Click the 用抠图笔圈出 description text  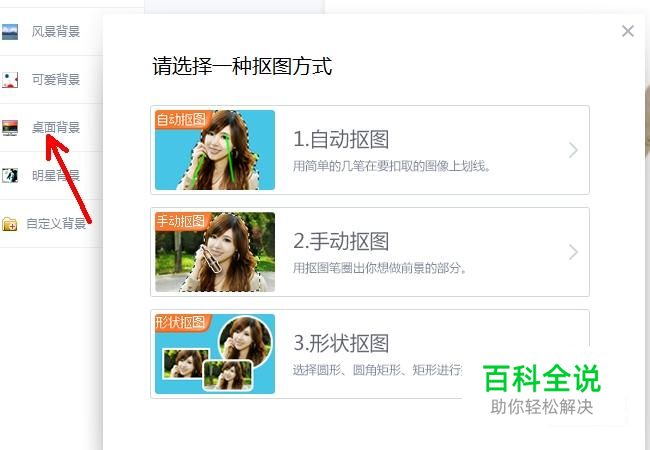click(x=380, y=269)
